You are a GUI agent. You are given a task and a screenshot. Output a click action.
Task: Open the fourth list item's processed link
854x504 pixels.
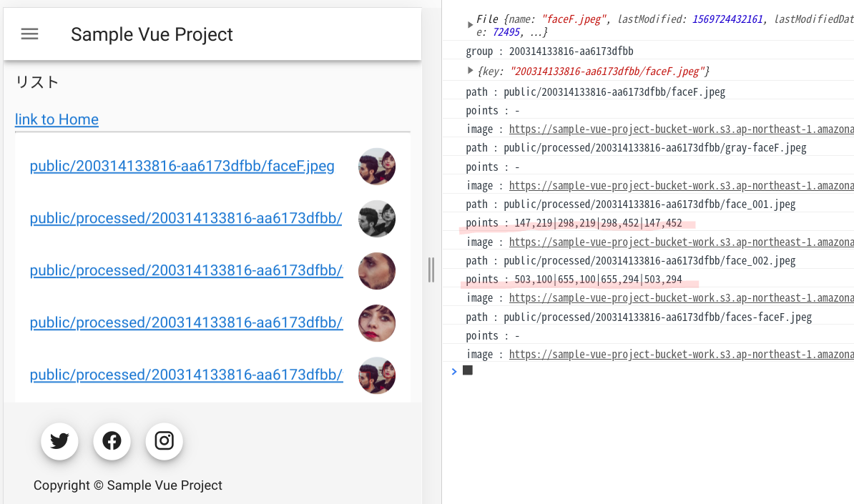click(186, 323)
